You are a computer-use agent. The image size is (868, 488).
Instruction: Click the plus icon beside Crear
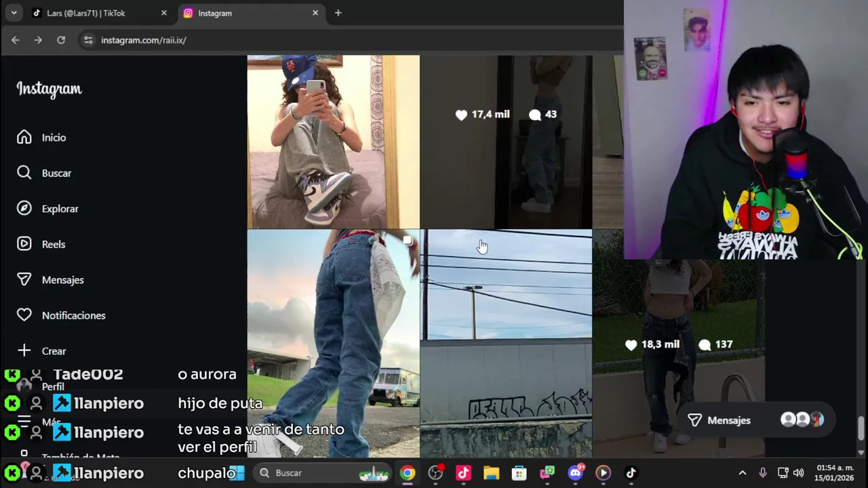(x=24, y=351)
